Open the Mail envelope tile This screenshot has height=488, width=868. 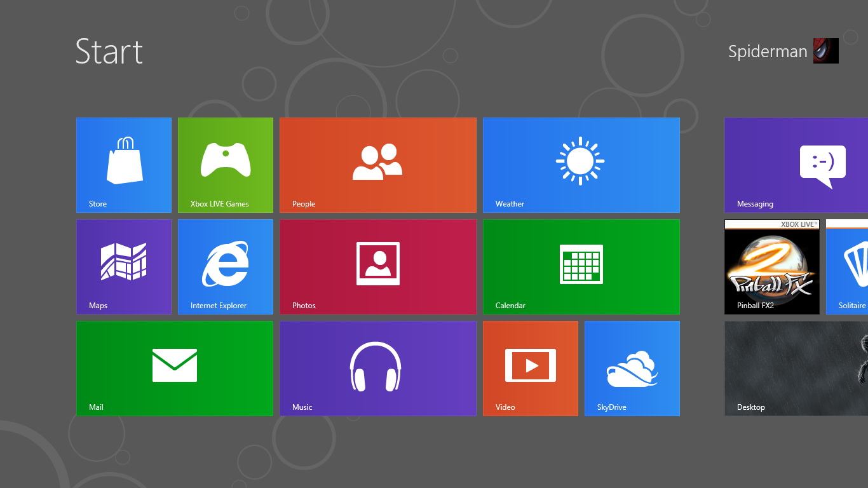point(175,369)
